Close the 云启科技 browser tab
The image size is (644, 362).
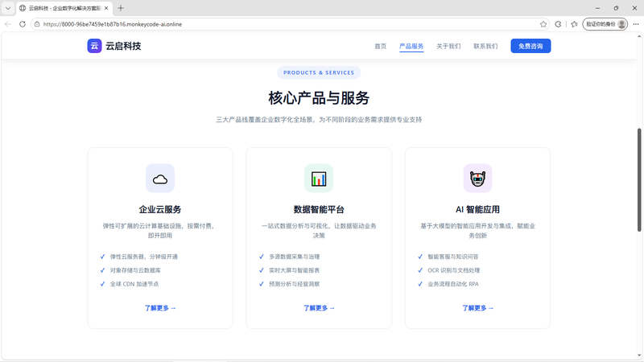(106, 8)
